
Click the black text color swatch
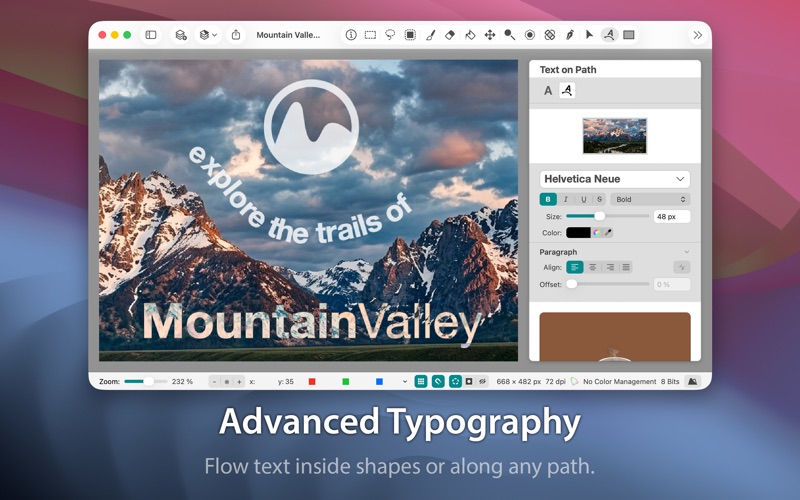pos(578,233)
